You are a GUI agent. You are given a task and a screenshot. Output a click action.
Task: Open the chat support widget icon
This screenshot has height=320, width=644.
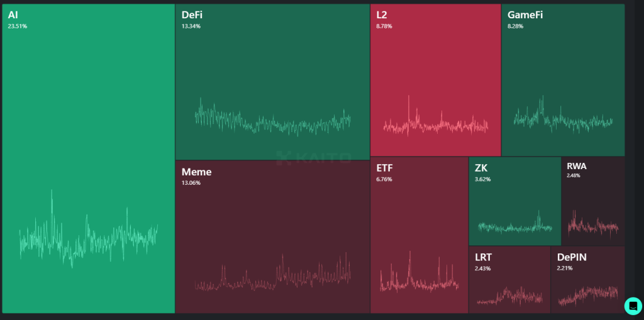click(x=632, y=306)
